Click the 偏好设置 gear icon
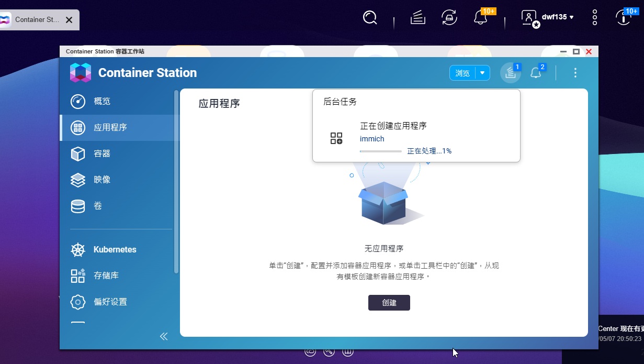The height and width of the screenshot is (364, 644). click(x=78, y=302)
